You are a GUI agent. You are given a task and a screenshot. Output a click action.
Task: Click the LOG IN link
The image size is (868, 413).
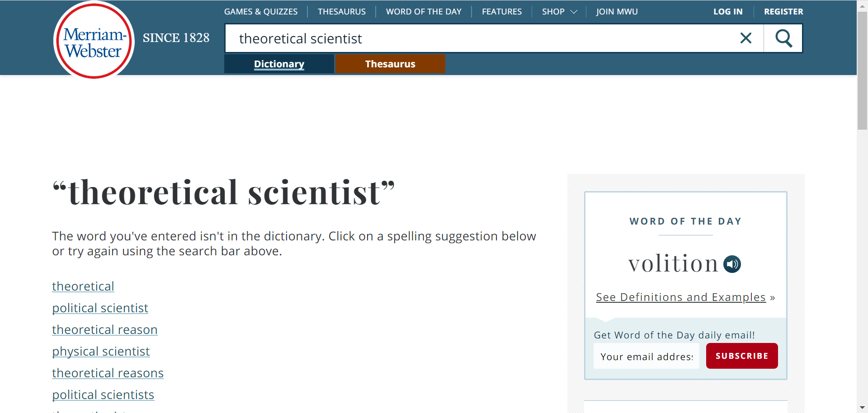point(728,11)
